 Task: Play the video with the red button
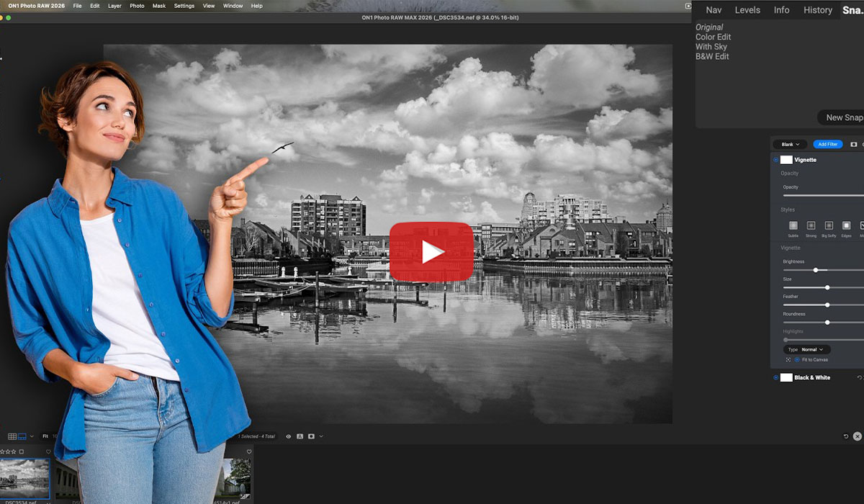431,252
